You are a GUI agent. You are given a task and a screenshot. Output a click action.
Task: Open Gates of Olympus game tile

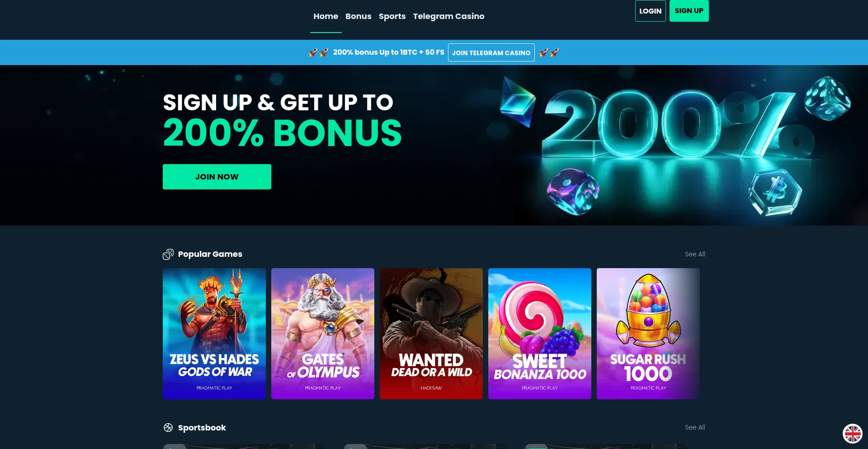323,334
